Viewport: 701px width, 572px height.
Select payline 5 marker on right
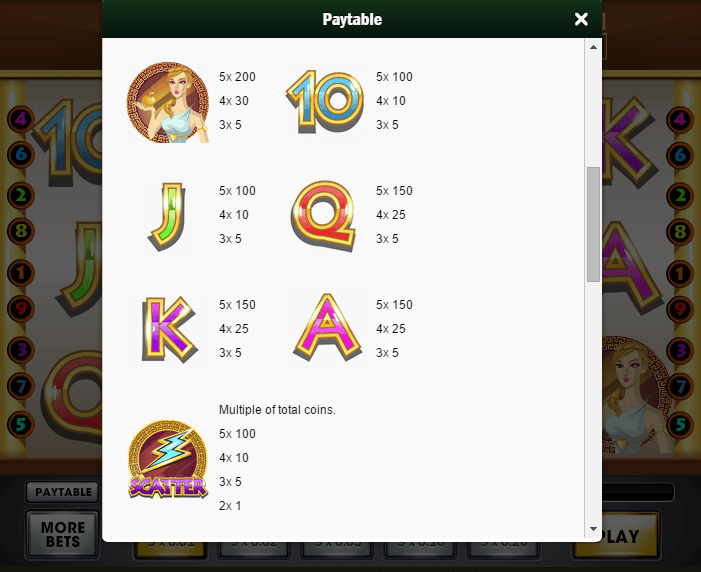tap(680, 424)
